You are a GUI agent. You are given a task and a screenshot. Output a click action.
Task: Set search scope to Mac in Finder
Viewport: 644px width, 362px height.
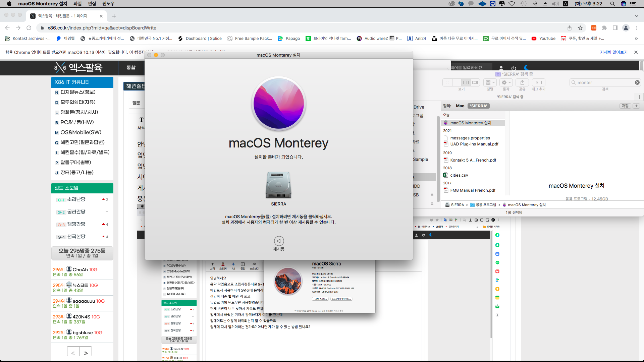pos(460,106)
